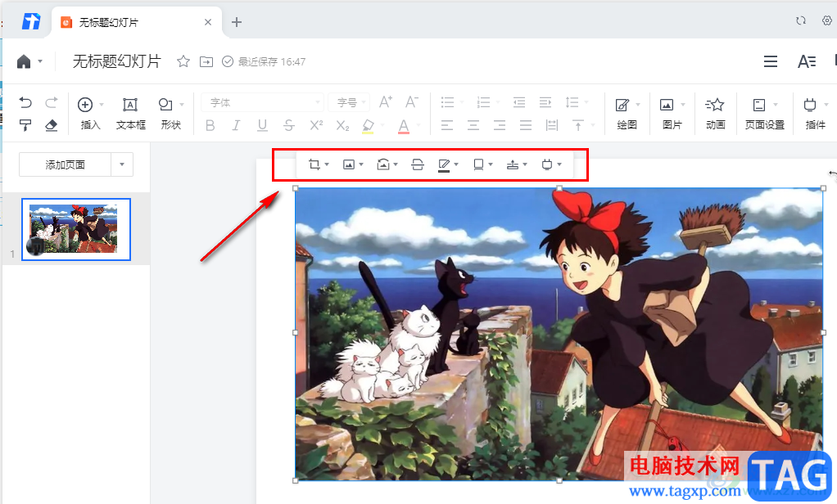Click the crop image tool
This screenshot has width=837, height=504.
click(314, 164)
